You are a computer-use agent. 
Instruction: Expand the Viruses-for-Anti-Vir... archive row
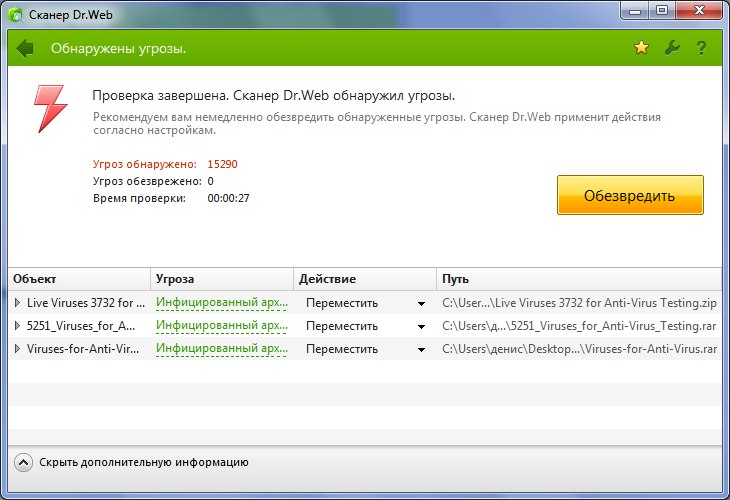click(17, 349)
